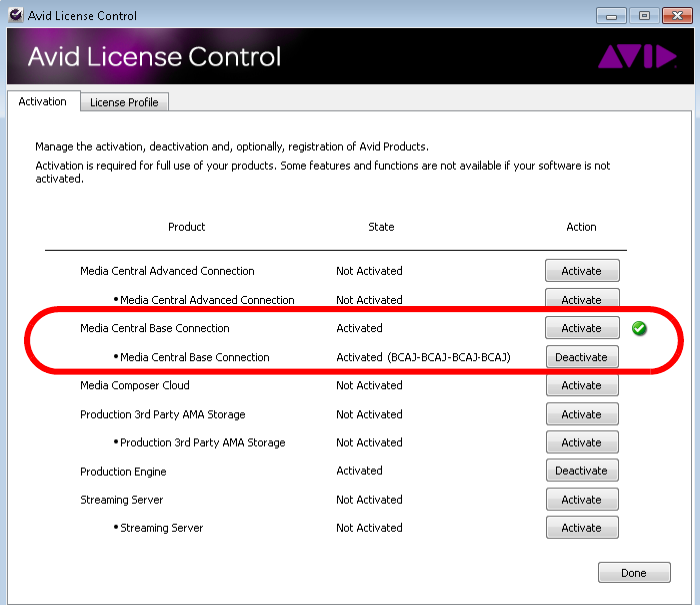Switch to the License Profile tab
Image resolution: width=700 pixels, height=606 pixels.
click(125, 102)
